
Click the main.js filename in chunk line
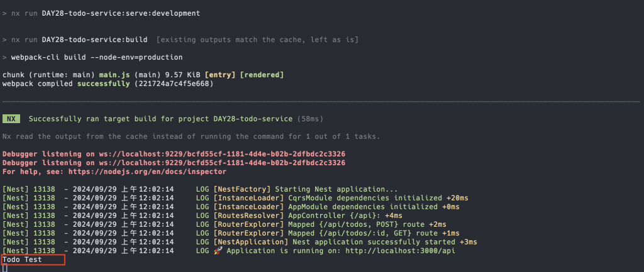click(114, 75)
